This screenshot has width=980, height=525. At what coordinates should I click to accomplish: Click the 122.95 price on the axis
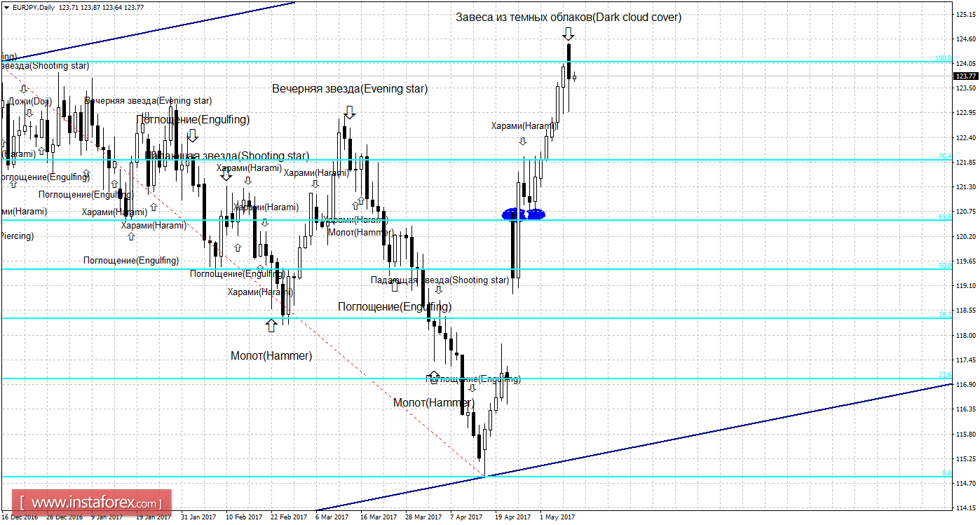[966, 113]
